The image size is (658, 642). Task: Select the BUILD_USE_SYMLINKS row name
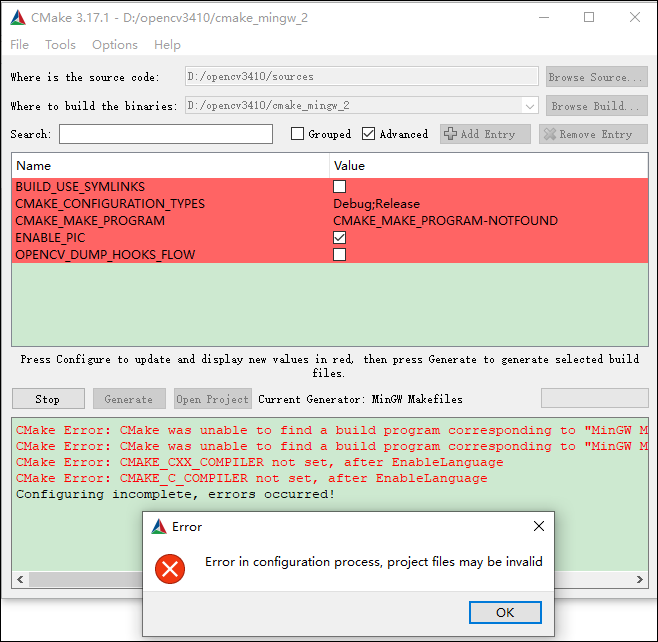[80, 187]
